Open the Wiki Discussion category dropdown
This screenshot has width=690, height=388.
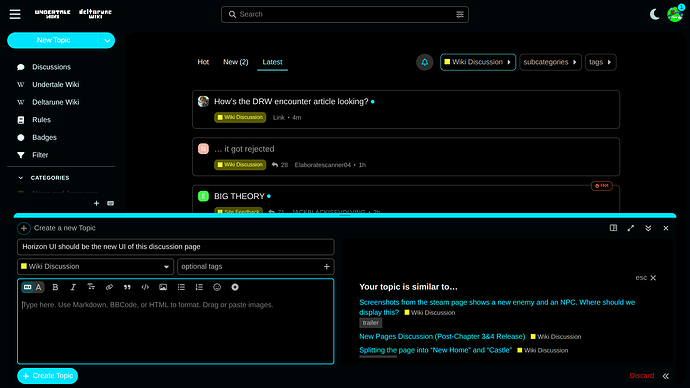pyautogui.click(x=478, y=62)
